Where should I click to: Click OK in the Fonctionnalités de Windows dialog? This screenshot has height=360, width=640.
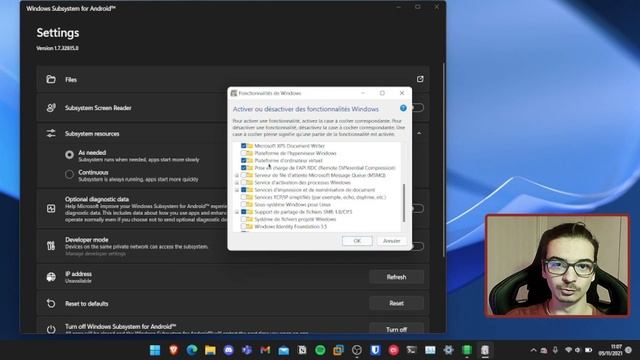[x=357, y=241]
